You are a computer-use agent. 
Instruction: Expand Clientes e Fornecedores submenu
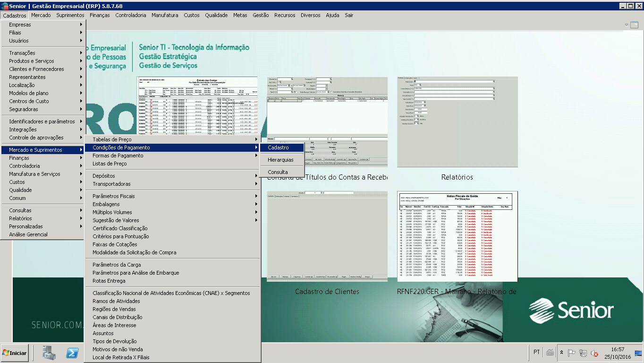pos(42,69)
